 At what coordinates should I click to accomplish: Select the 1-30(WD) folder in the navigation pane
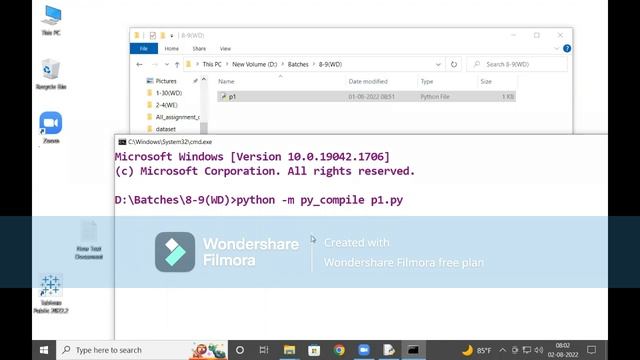[169, 93]
